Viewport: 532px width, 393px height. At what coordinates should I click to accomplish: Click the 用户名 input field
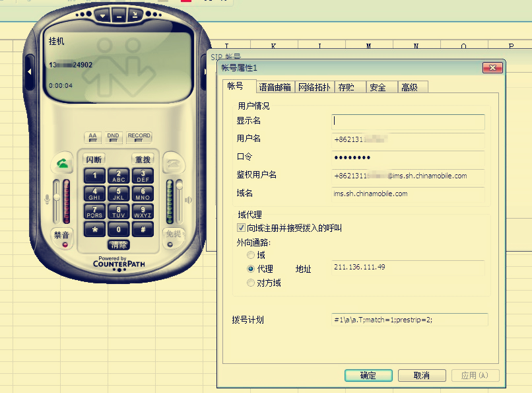coord(408,139)
